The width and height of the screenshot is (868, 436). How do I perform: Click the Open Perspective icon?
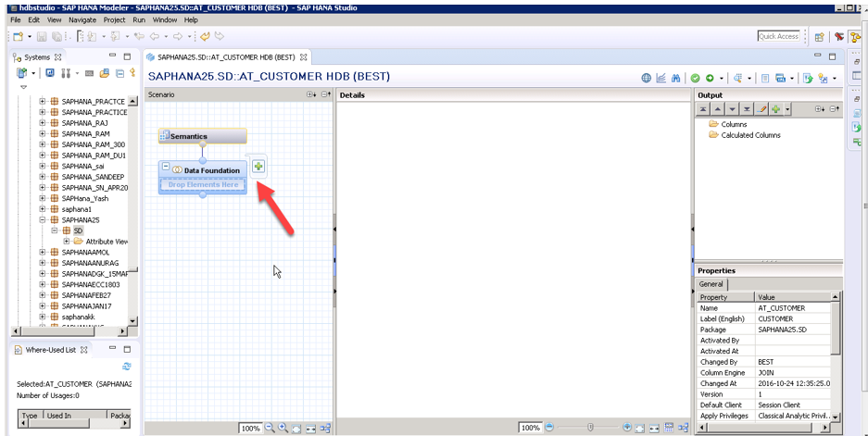pyautogui.click(x=819, y=37)
